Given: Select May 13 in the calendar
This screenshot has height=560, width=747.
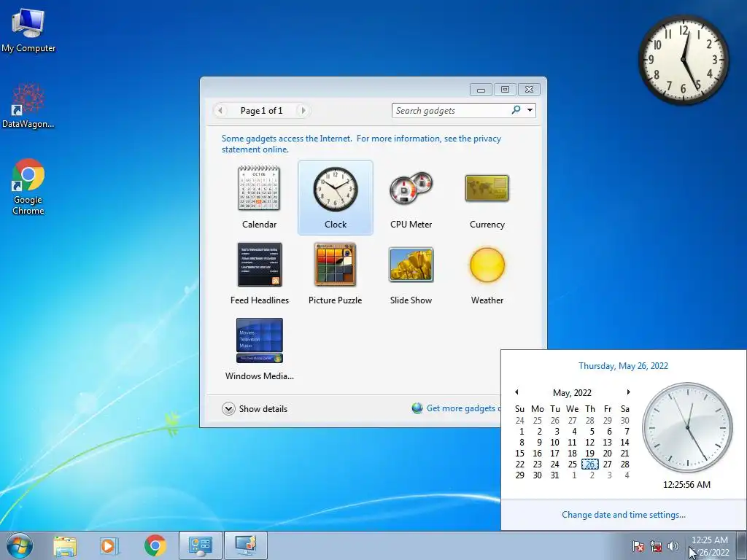Looking at the screenshot, I should [x=608, y=443].
